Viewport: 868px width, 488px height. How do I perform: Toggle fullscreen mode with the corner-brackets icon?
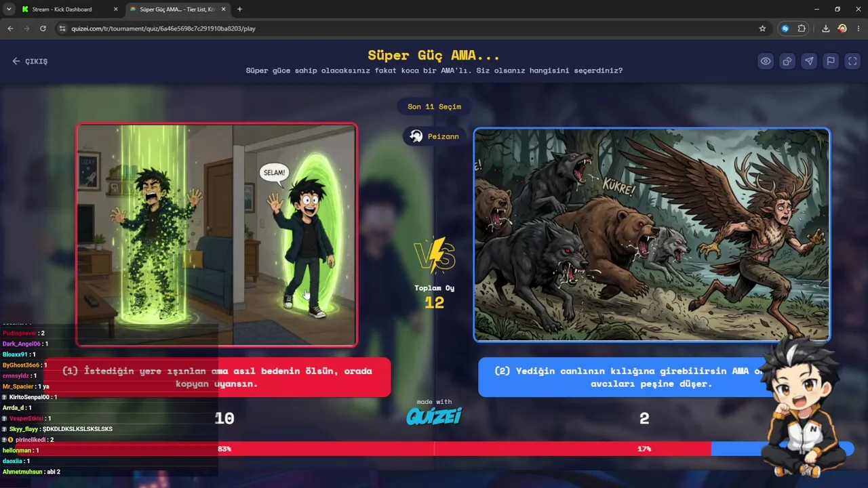(852, 61)
